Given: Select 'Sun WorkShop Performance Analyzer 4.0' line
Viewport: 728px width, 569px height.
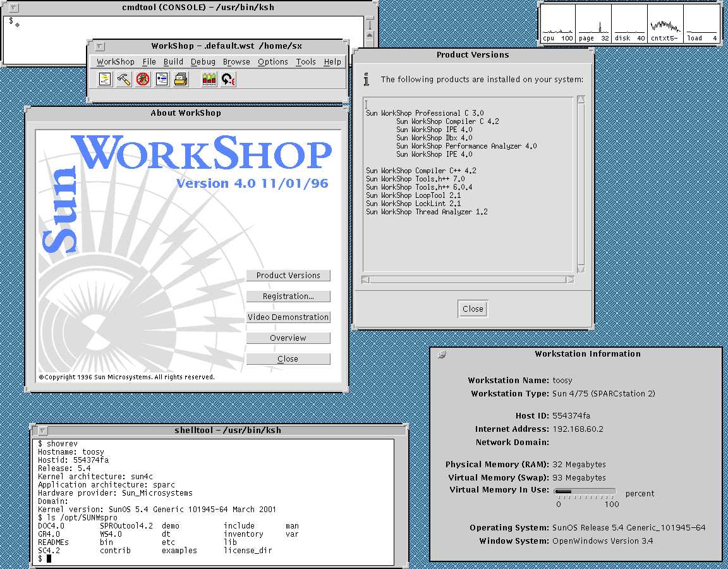Looking at the screenshot, I should point(466,146).
